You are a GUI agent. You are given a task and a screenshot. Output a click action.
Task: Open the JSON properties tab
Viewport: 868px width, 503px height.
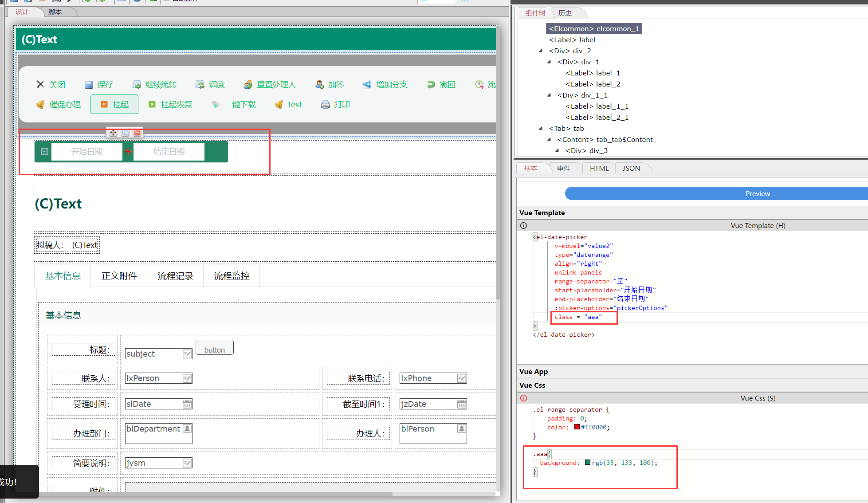coord(631,169)
